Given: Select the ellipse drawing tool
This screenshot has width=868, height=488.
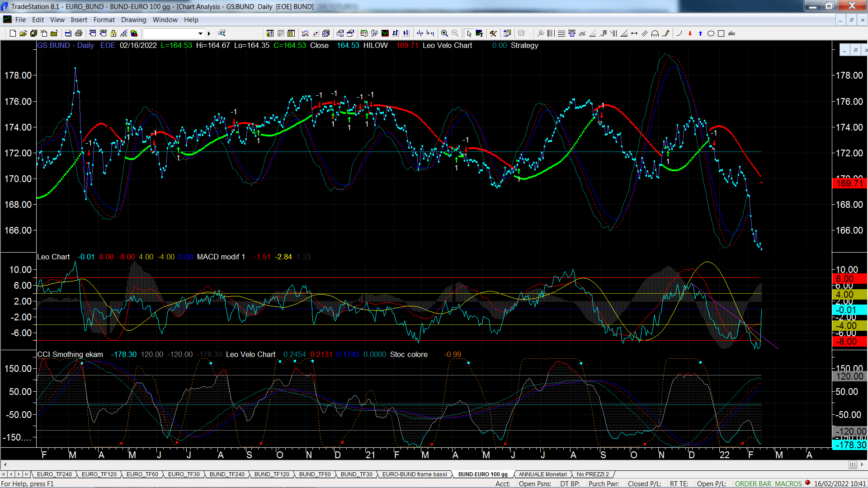Looking at the screenshot, I should point(711,33).
